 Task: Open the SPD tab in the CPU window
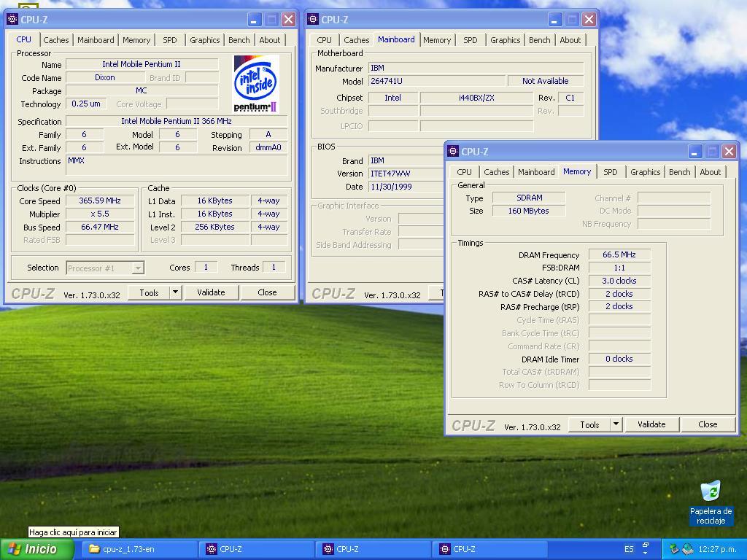[x=169, y=40]
